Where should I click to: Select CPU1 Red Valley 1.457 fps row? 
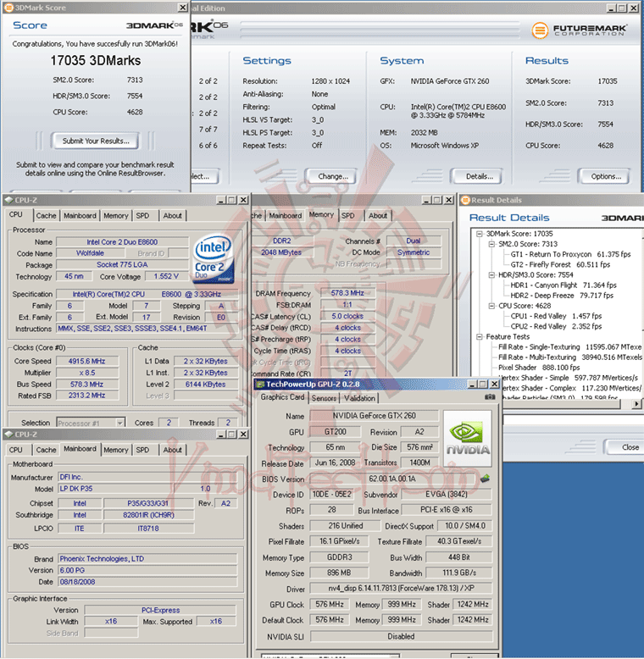[556, 316]
